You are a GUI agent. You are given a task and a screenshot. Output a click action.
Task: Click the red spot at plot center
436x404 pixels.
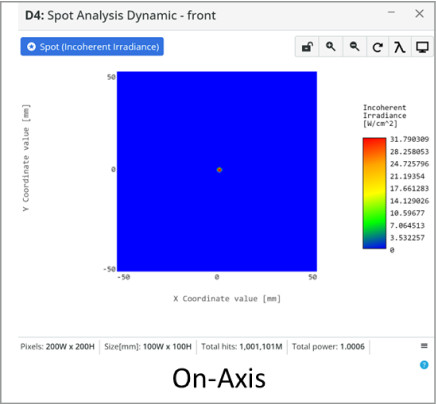click(219, 170)
